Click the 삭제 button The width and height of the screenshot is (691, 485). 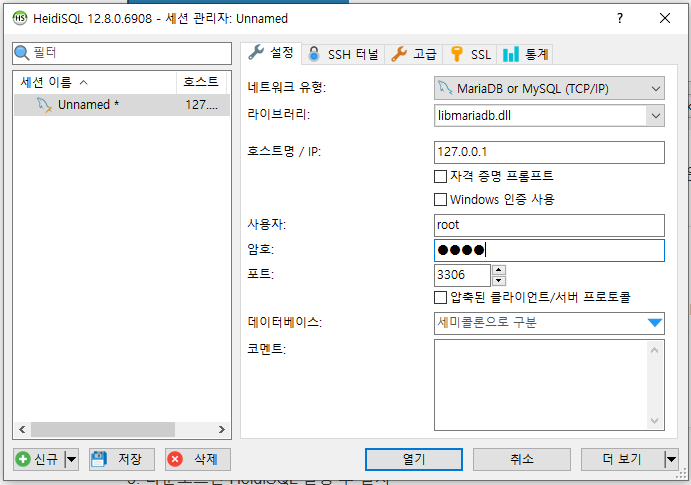[198, 459]
